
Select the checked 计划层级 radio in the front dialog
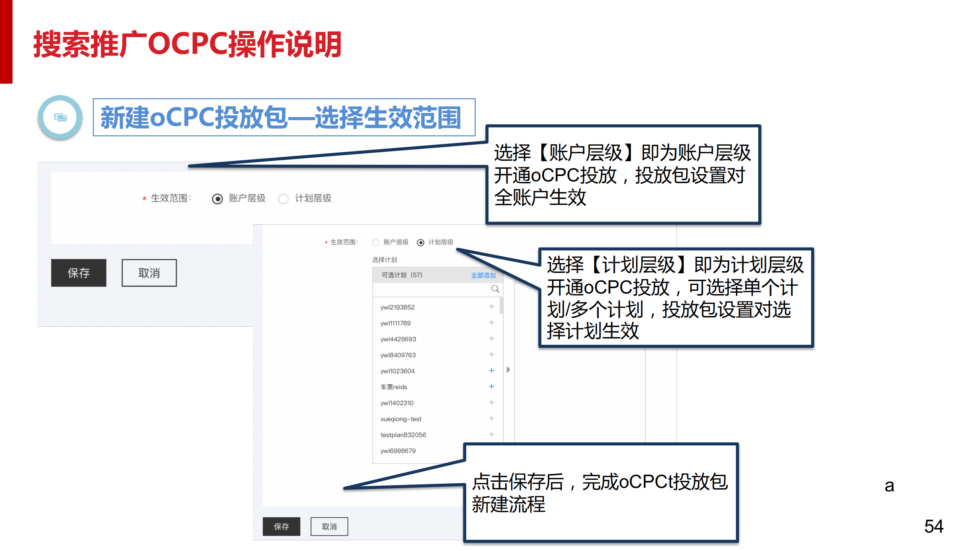[420, 243]
